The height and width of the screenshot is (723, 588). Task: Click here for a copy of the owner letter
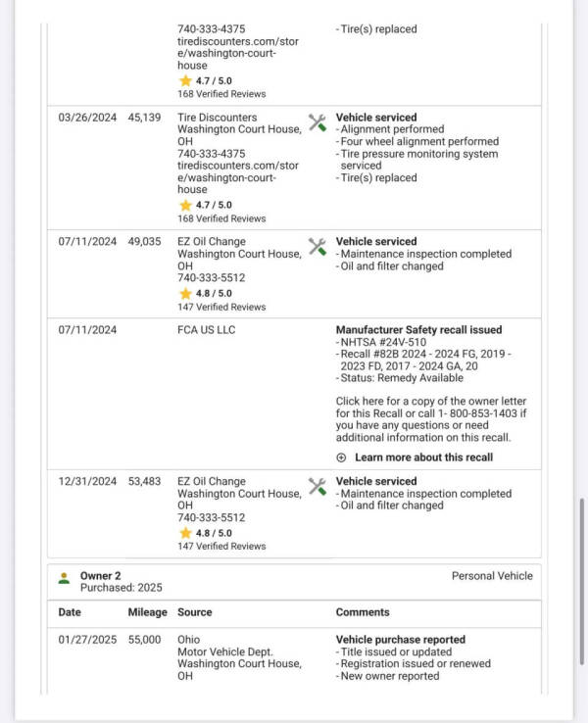(x=431, y=402)
